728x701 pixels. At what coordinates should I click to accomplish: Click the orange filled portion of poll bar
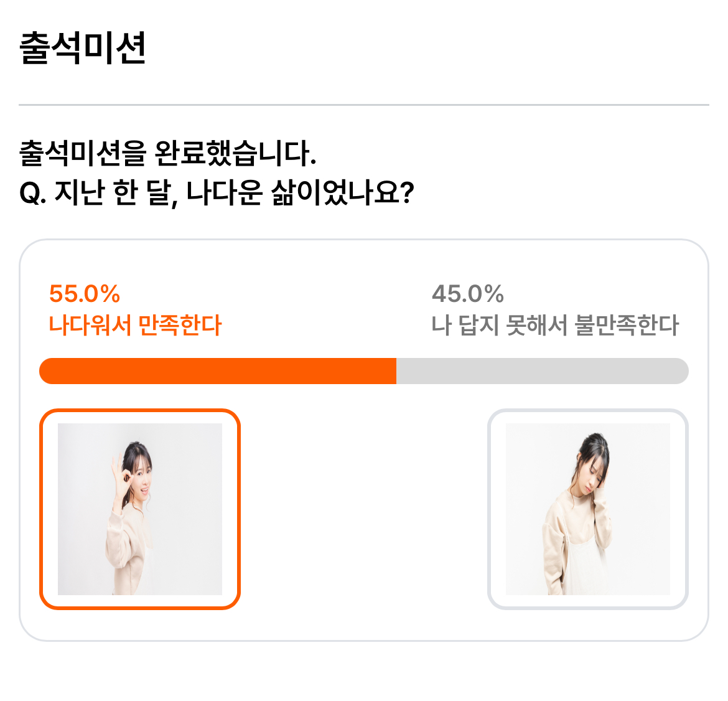click(x=218, y=370)
